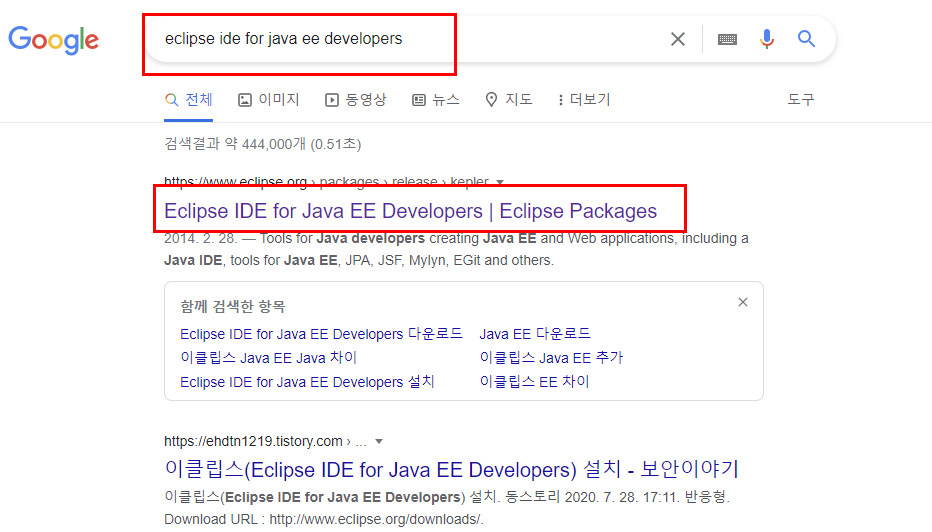
Task: Start voice search with microphone icon
Action: (x=767, y=39)
